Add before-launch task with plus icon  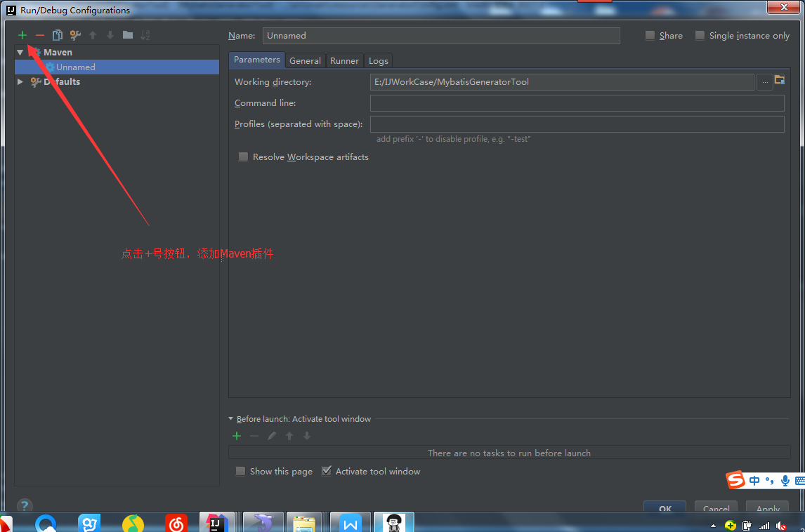click(237, 436)
